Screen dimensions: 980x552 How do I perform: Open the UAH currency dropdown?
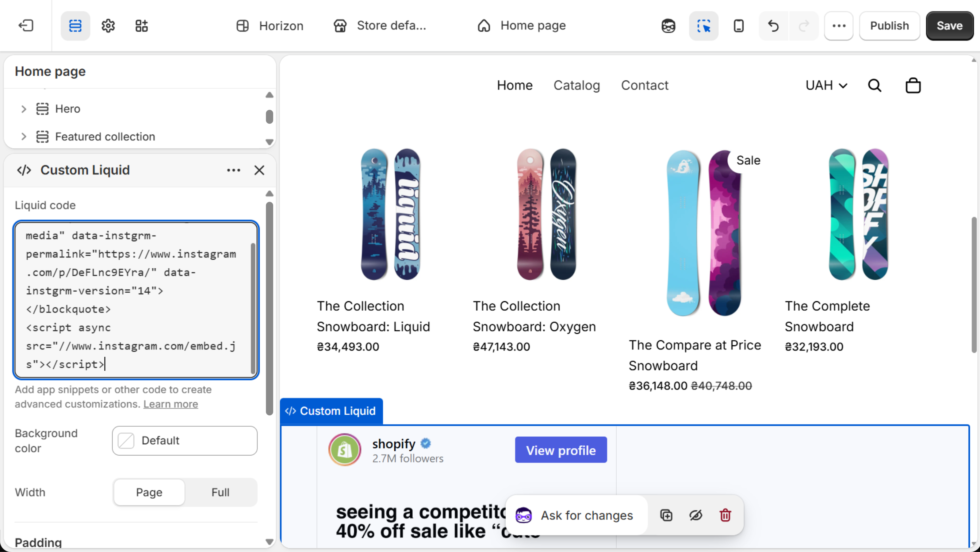pos(826,85)
